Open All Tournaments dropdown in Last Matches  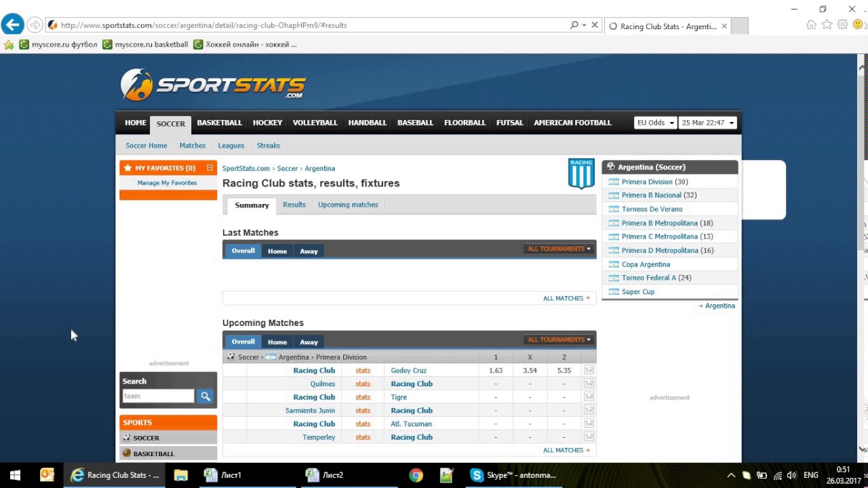(559, 249)
